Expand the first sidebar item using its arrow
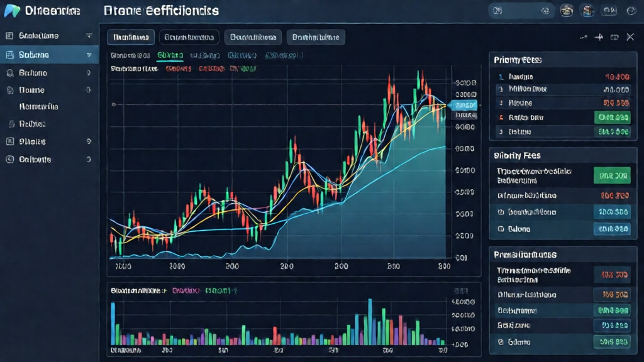 coord(89,36)
